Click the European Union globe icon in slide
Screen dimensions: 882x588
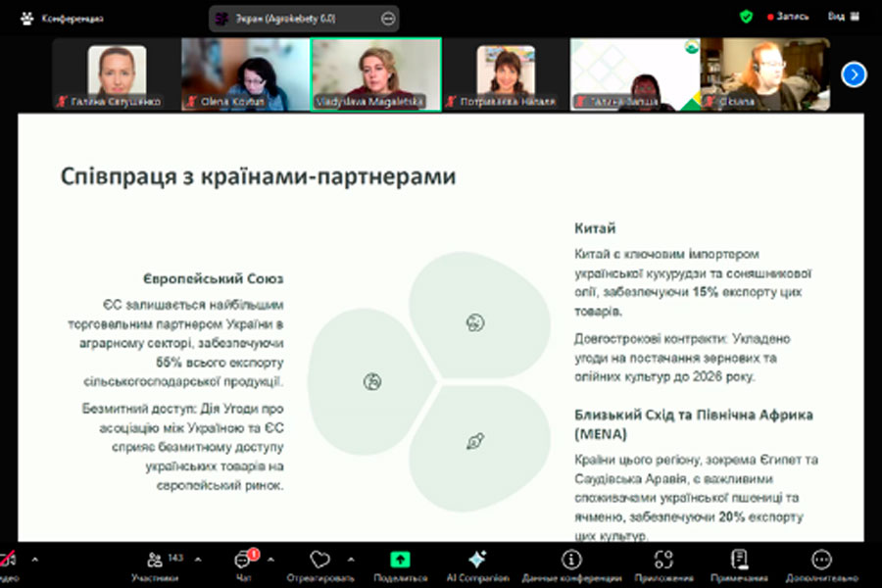click(x=372, y=382)
